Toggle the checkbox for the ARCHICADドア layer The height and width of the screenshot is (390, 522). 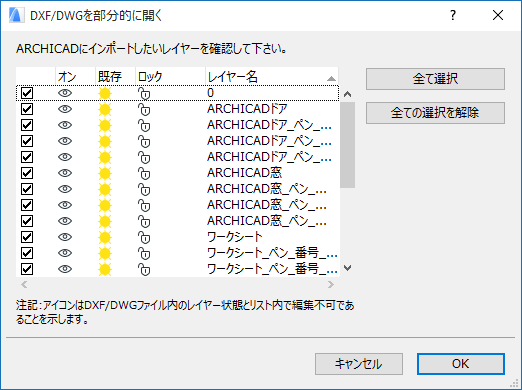pyautogui.click(x=27, y=109)
